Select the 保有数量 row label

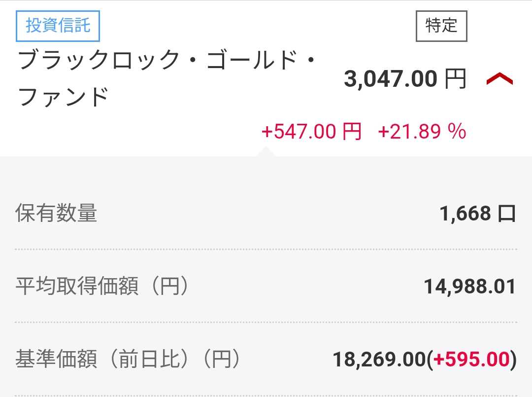click(57, 213)
